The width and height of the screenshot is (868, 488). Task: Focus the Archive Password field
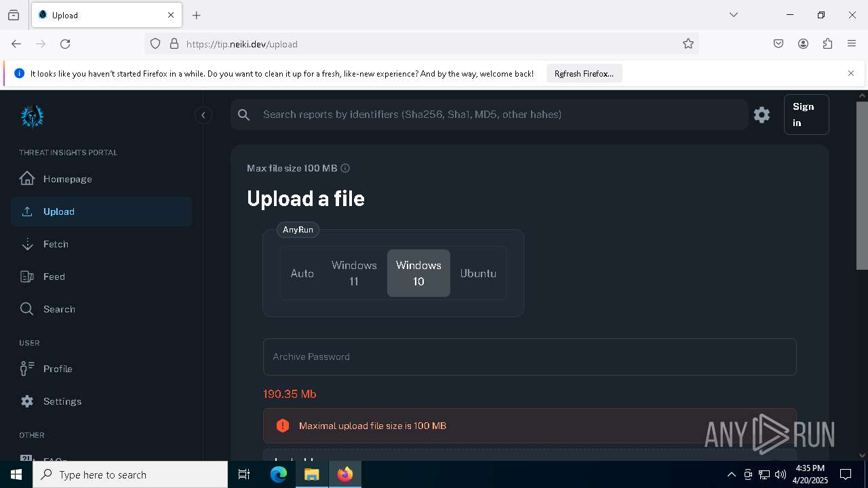pyautogui.click(x=530, y=357)
